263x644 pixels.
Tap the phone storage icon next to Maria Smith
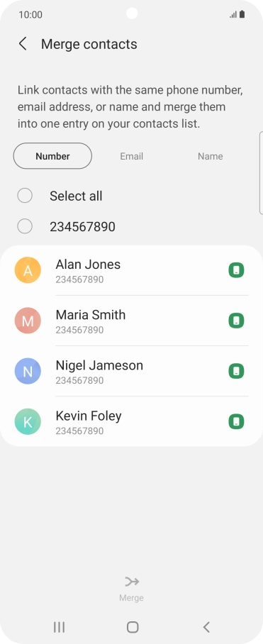tap(236, 321)
